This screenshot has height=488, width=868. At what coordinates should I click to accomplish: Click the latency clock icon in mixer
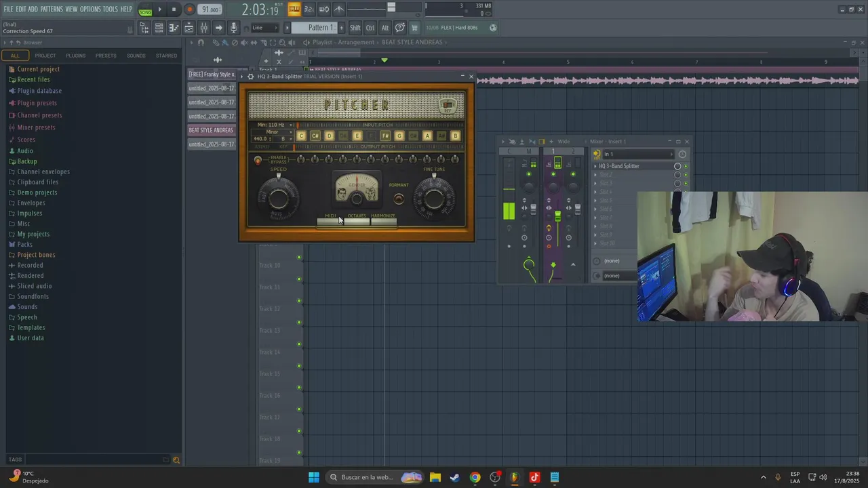682,155
